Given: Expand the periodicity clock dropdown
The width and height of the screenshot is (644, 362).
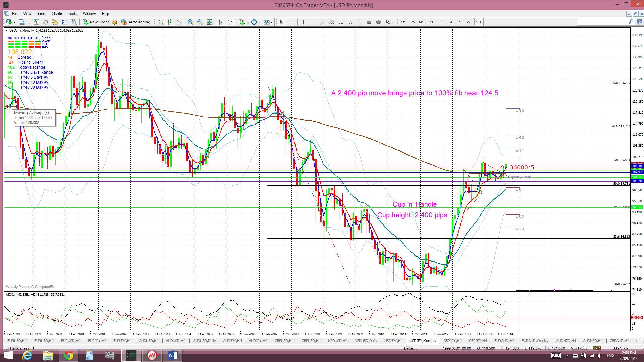Looking at the screenshot, I should [259, 22].
